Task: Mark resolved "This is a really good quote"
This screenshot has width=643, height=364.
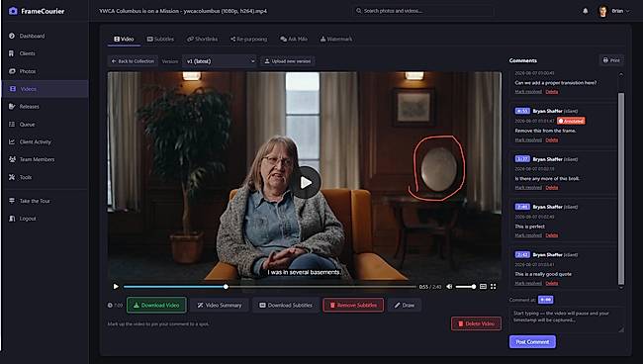Action: point(528,283)
